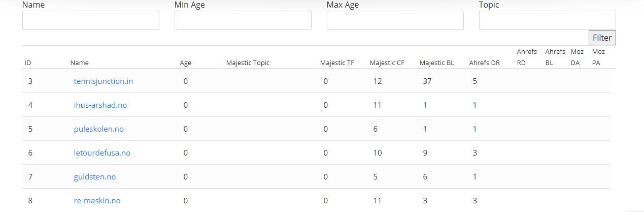Image resolution: width=644 pixels, height=212 pixels.
Task: Click the Age column header
Action: pyautogui.click(x=185, y=63)
